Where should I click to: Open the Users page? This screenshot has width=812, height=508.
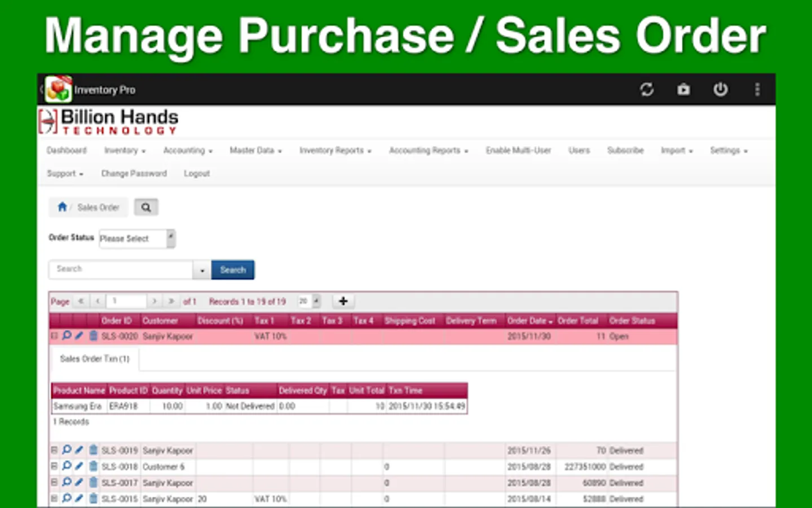click(579, 150)
